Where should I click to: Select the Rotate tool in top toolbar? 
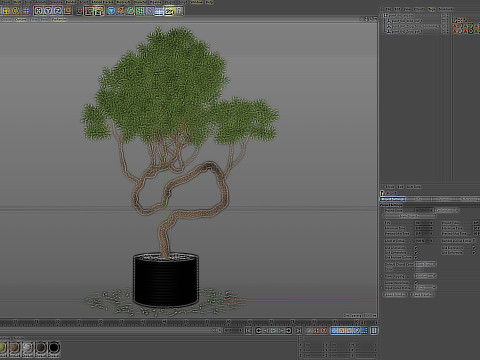16,11
